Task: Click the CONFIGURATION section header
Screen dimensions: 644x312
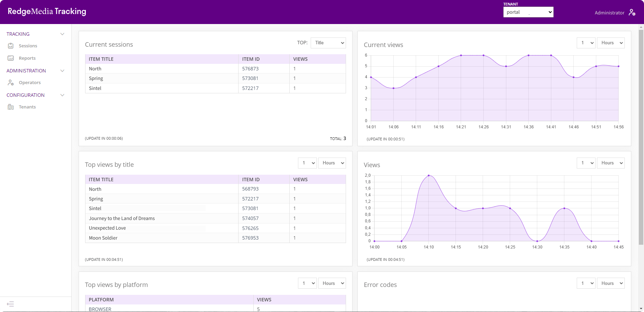Action: (25, 95)
